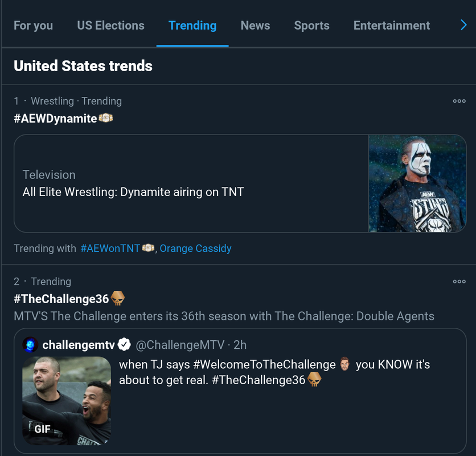476x456 pixels.
Task: Select the News tab
Action: coord(255,26)
